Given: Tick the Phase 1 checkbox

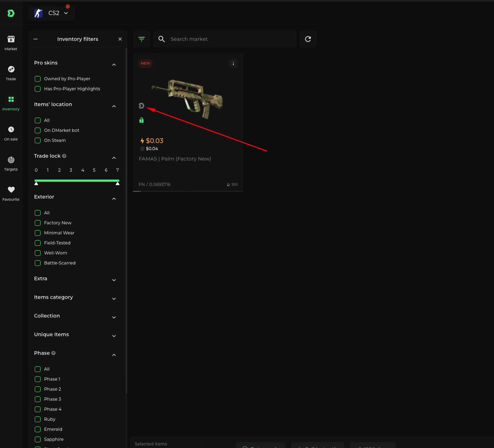Looking at the screenshot, I should [x=38, y=379].
